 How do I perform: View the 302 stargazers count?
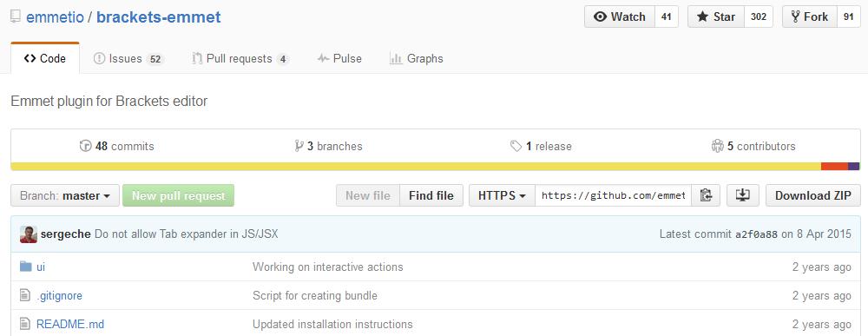(759, 16)
